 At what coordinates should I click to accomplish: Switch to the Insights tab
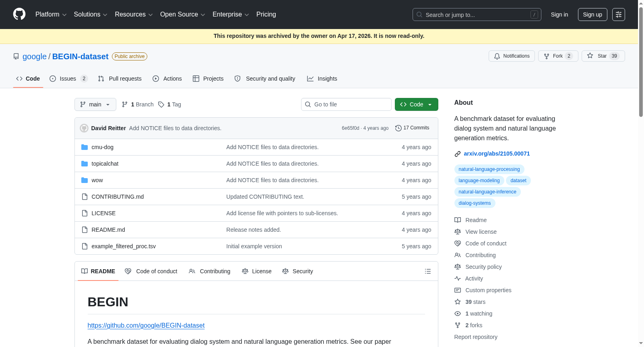click(x=322, y=79)
